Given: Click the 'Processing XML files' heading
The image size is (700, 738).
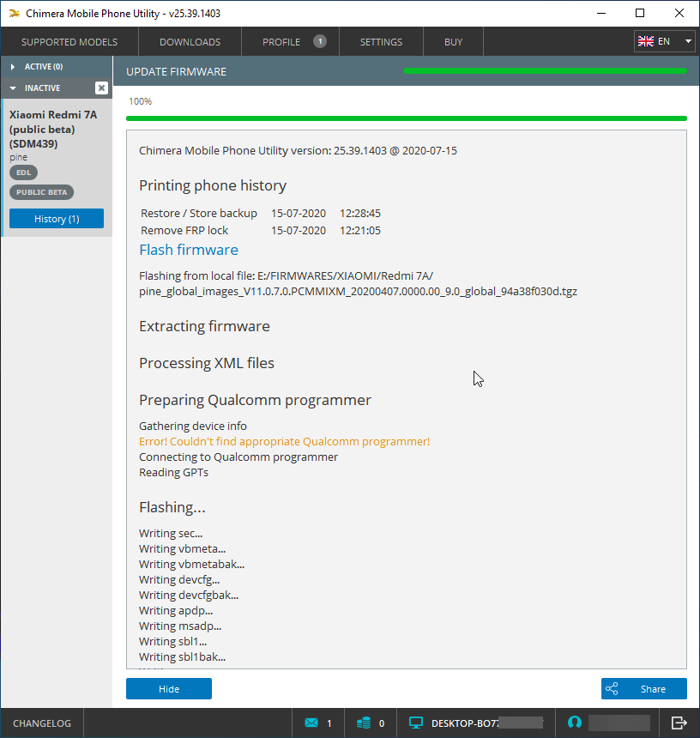Looking at the screenshot, I should 207,363.
